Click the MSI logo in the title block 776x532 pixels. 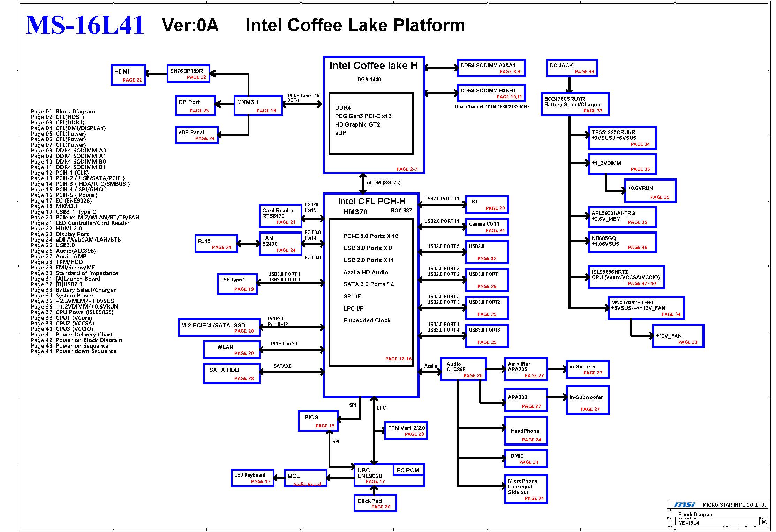685,504
